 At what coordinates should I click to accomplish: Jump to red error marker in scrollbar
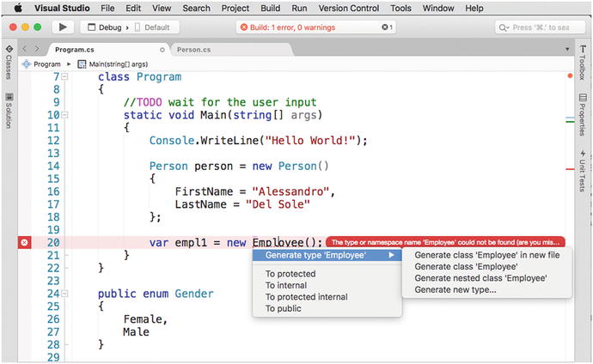click(x=570, y=169)
